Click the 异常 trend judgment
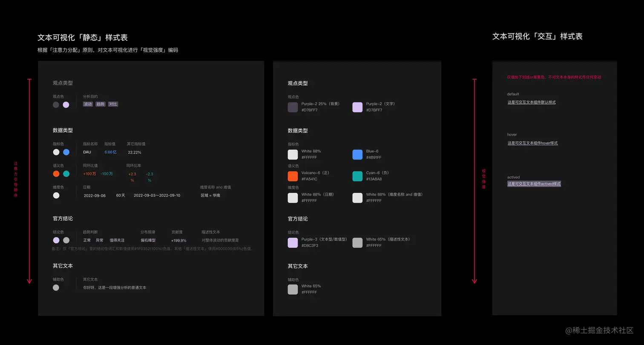Screen dimensions: 644x345 99,240
